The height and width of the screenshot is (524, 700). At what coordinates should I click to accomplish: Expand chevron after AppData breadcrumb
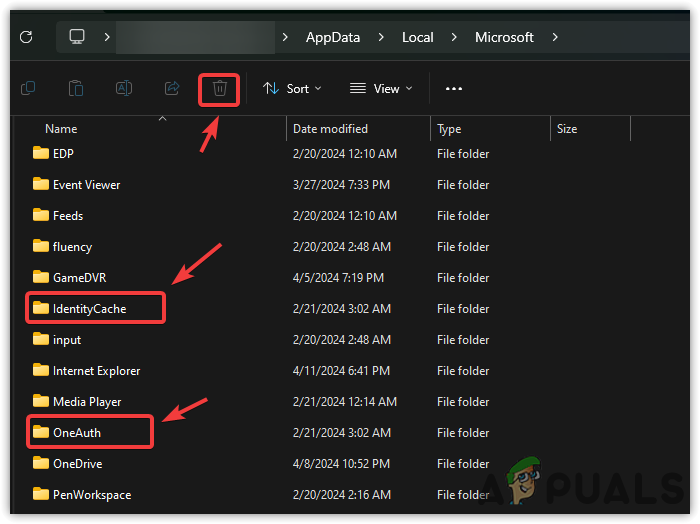click(381, 37)
